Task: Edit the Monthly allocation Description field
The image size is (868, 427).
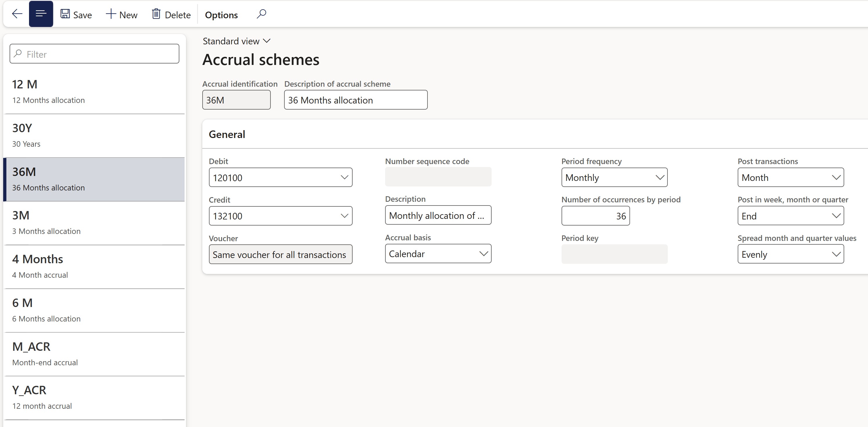Action: tap(438, 215)
